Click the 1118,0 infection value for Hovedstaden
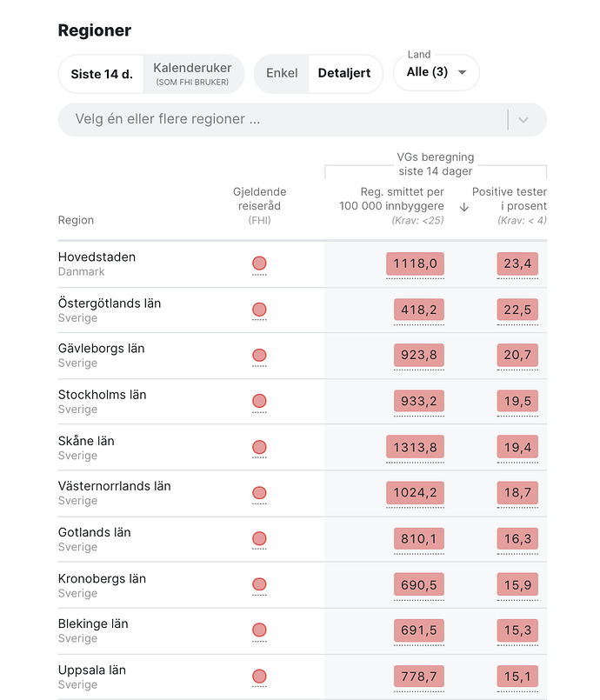 point(415,263)
